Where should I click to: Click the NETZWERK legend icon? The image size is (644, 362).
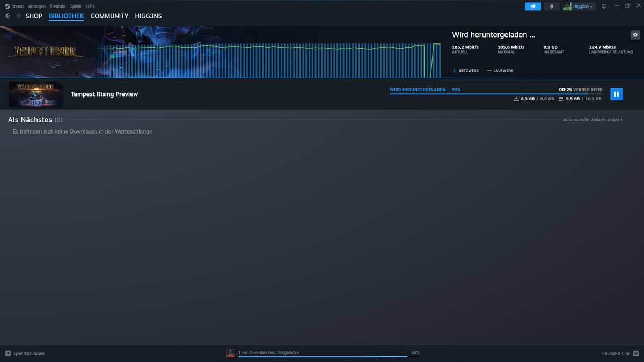[x=454, y=71]
